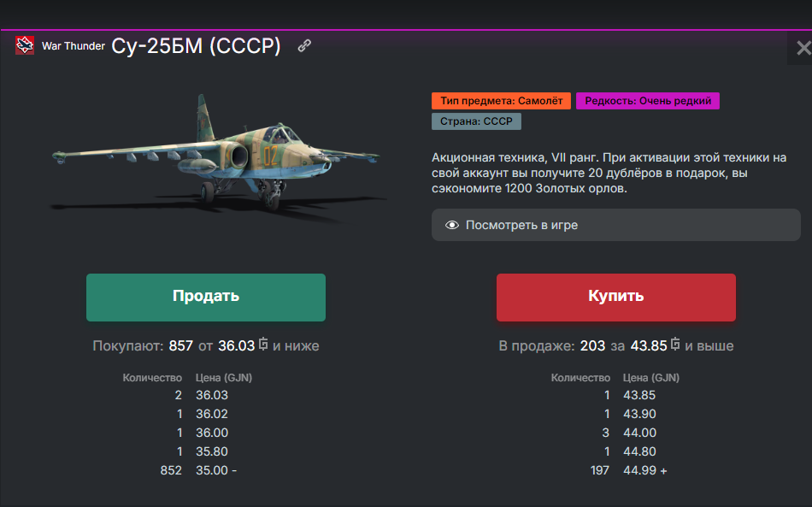Click the Су-25БМ (СССР) title
812x507 pixels.
(x=197, y=46)
